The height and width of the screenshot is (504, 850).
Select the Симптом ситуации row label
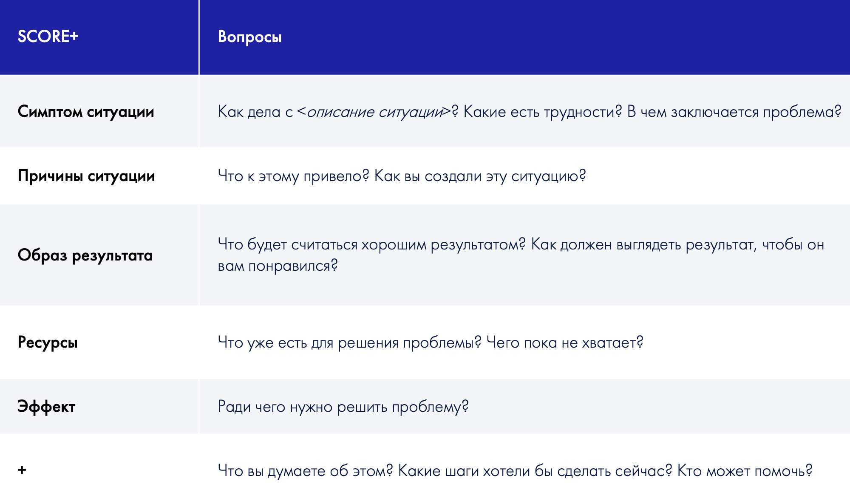(x=86, y=112)
